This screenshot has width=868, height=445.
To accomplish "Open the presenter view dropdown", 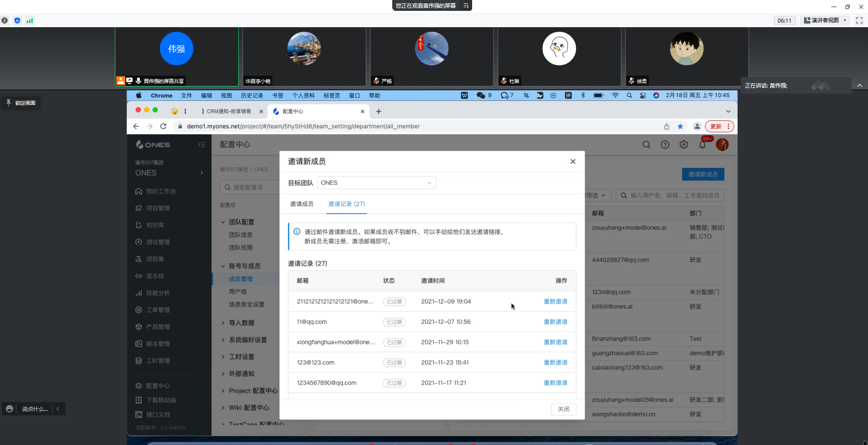I will pos(825,20).
